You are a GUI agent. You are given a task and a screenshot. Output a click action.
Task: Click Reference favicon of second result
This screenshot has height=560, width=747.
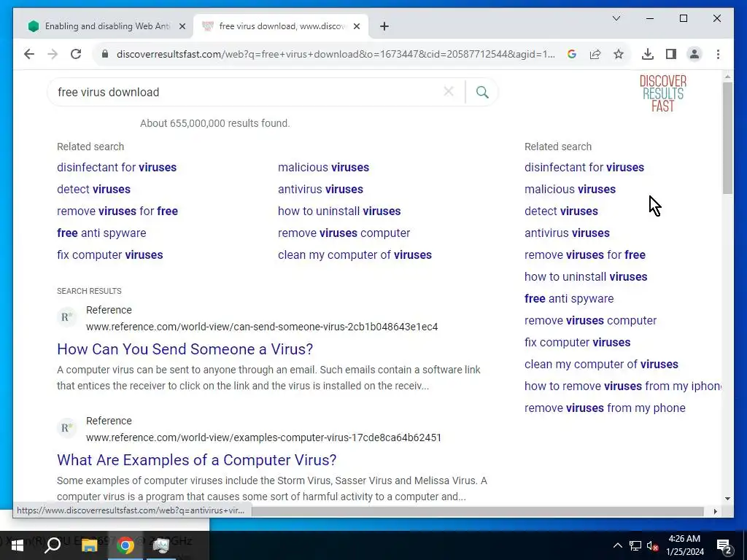point(67,427)
